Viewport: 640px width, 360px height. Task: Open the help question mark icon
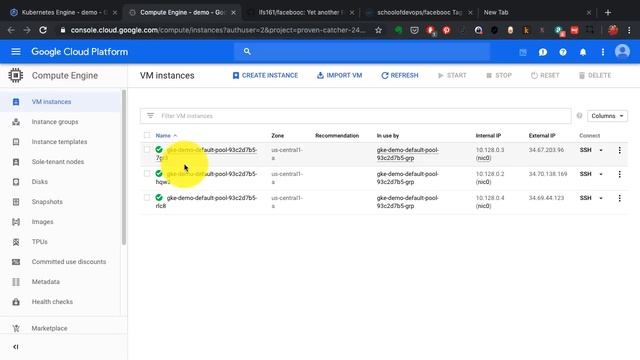click(x=563, y=52)
